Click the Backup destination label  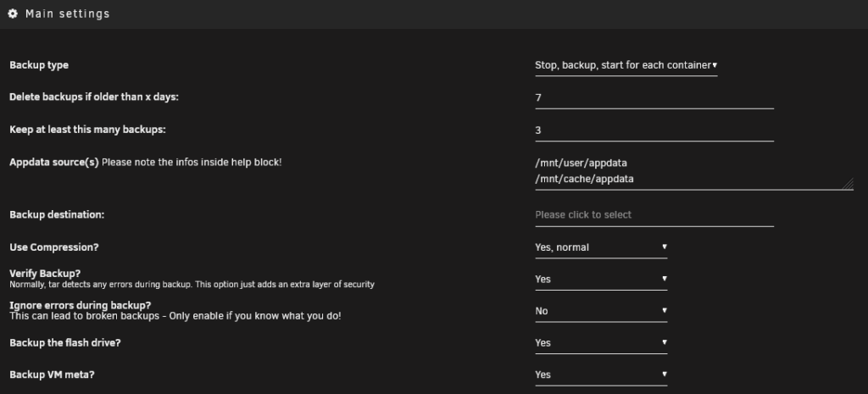(x=57, y=214)
